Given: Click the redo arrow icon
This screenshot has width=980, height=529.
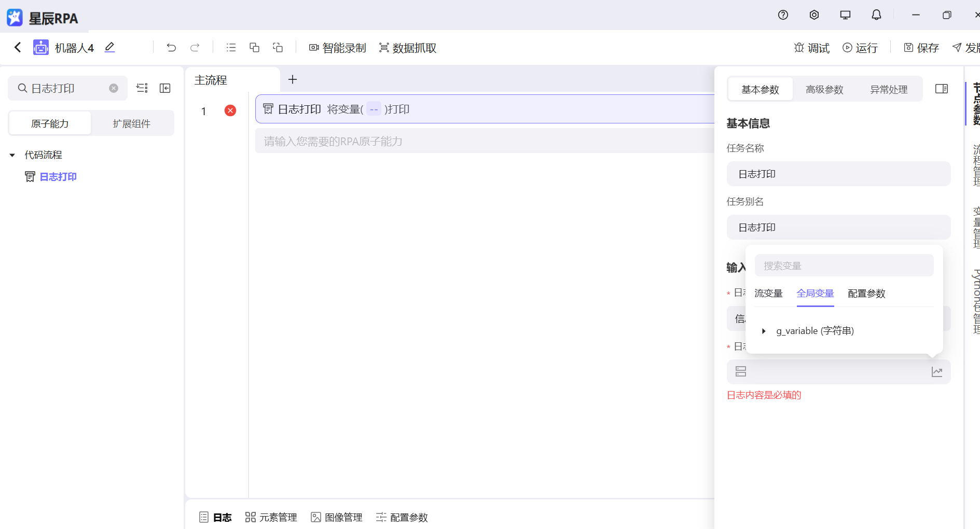Looking at the screenshot, I should [x=195, y=48].
